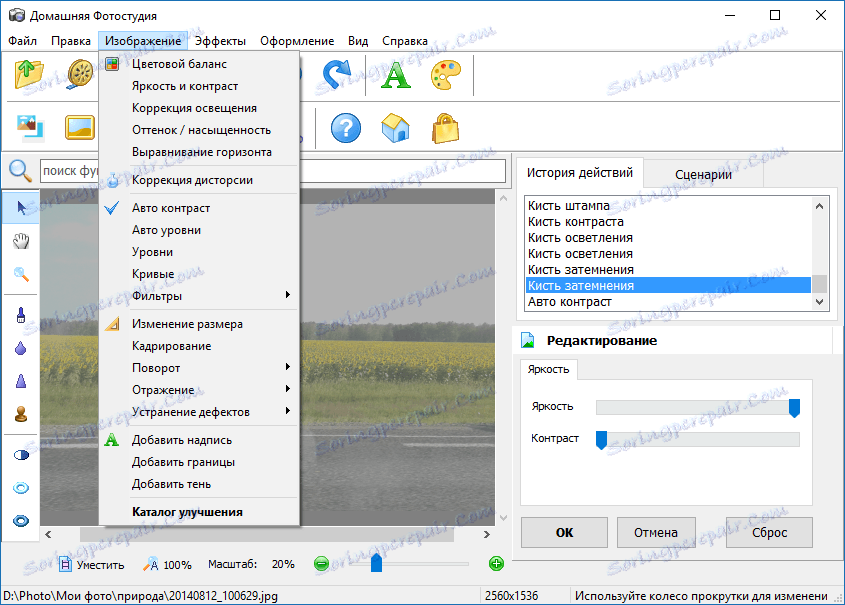Click the green A text tool icon
The height and width of the screenshot is (605, 845).
click(394, 72)
